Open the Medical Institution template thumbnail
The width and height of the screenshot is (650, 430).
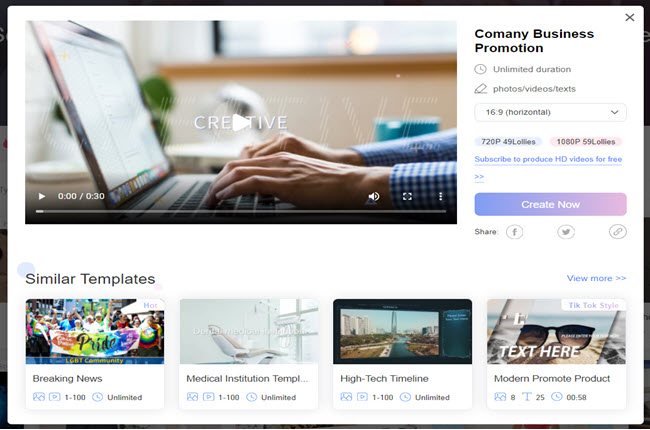248,331
